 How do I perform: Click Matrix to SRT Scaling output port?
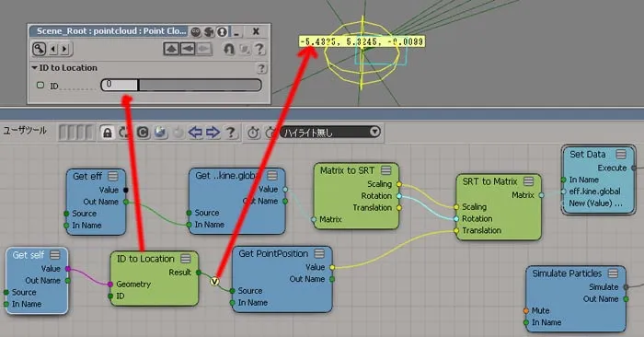[398, 184]
